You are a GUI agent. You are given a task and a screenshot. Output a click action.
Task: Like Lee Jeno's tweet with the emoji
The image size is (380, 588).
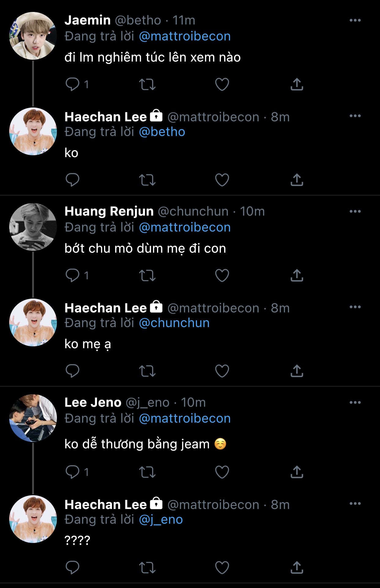(x=222, y=472)
